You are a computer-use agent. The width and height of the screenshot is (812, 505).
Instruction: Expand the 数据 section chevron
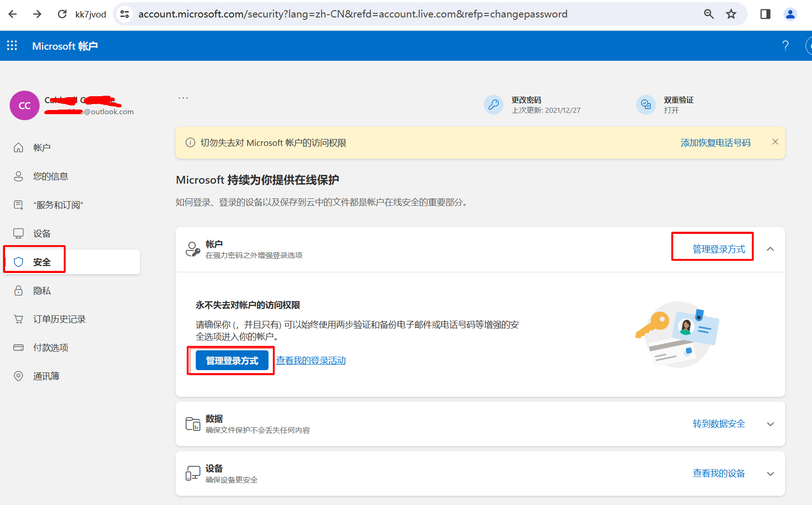click(x=770, y=424)
